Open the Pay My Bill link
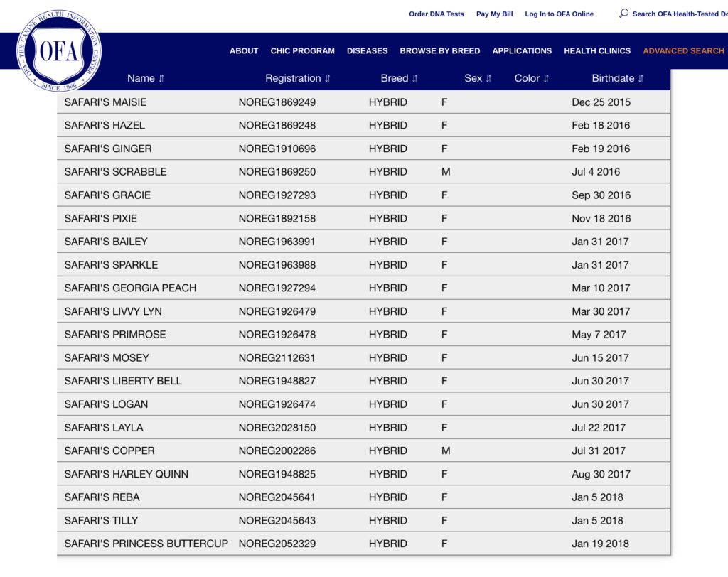 point(495,14)
